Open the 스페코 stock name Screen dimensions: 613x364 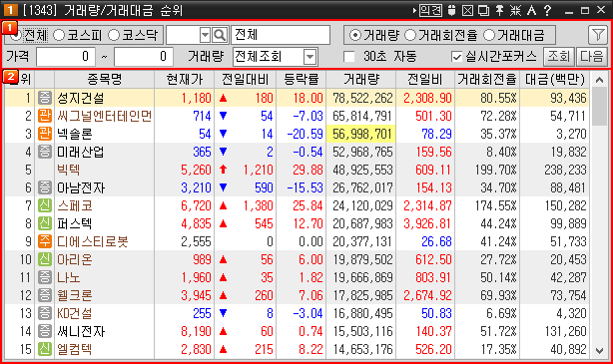pyautogui.click(x=75, y=205)
